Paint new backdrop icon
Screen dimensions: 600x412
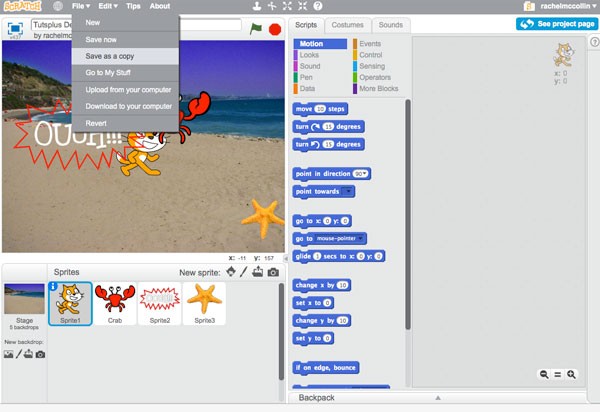(x=19, y=354)
